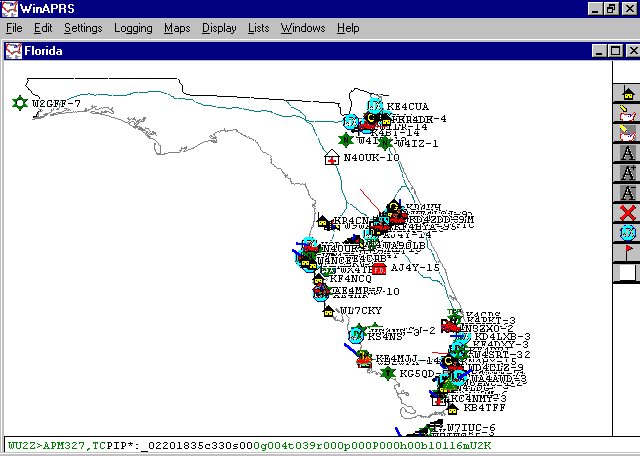The width and height of the screenshot is (640, 456).
Task: Open the Maps menu
Action: pyautogui.click(x=177, y=28)
